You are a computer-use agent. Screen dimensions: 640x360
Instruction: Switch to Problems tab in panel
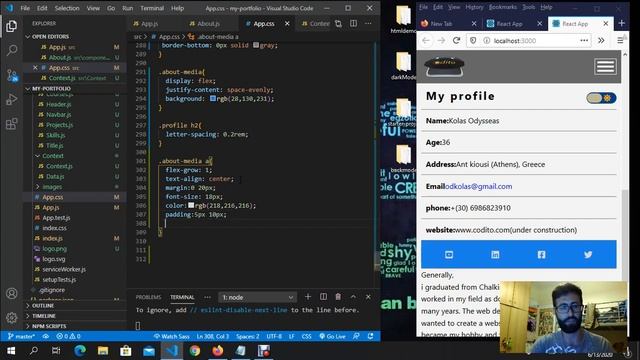click(x=148, y=297)
